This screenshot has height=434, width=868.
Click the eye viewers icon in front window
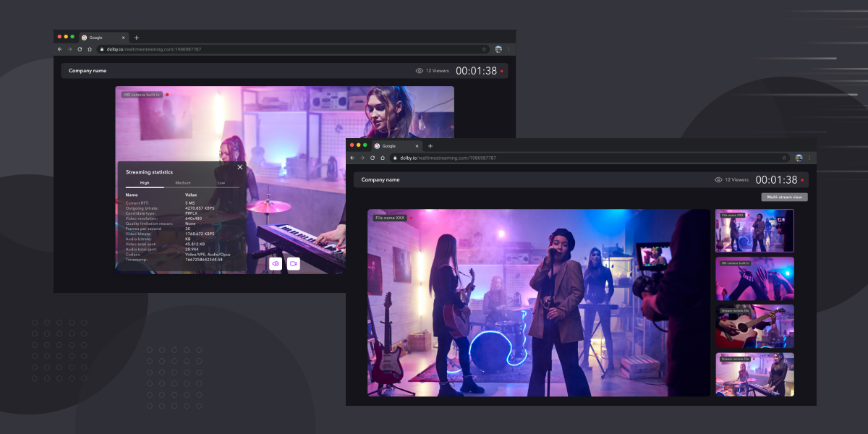click(x=718, y=179)
